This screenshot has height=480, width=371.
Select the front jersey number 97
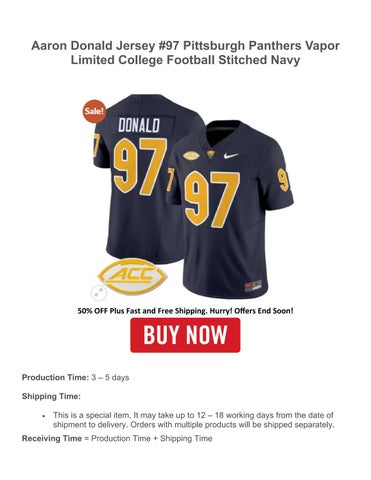click(x=212, y=200)
